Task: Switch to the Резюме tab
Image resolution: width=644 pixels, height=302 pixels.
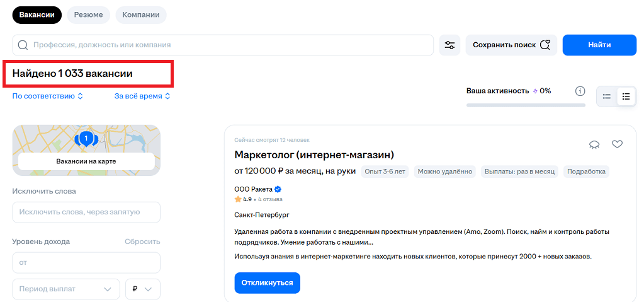Action: 89,15
